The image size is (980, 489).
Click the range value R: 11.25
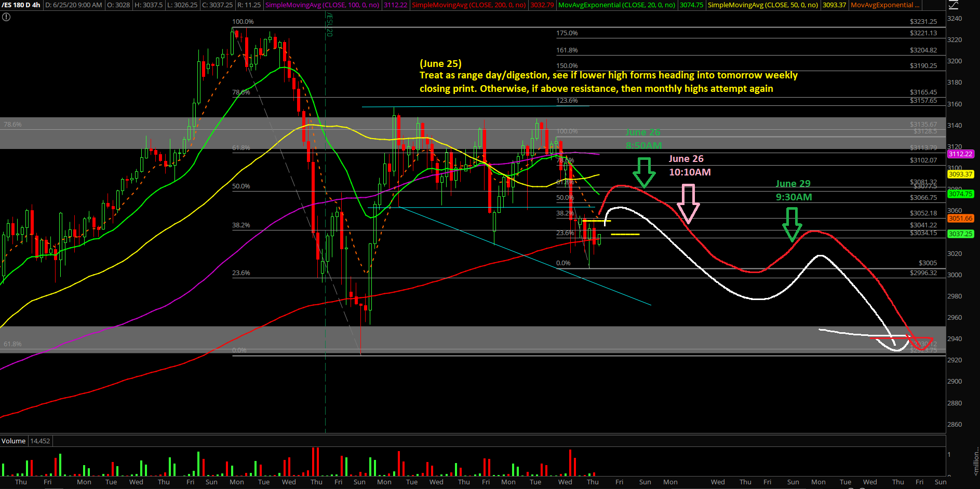(249, 5)
